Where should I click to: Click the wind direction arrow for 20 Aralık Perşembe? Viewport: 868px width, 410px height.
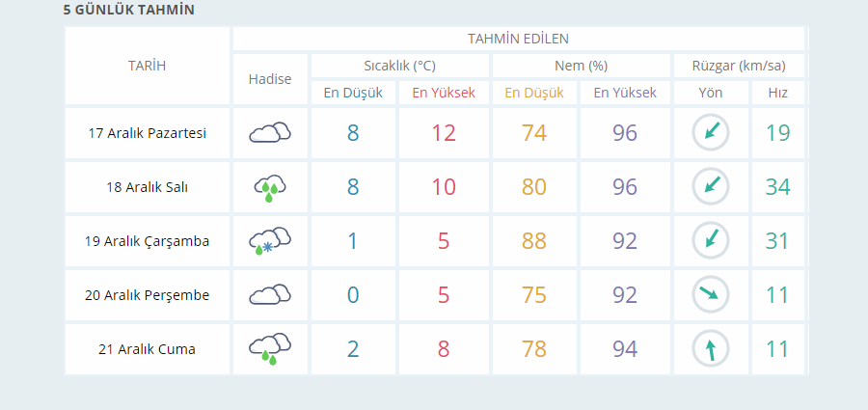click(711, 294)
